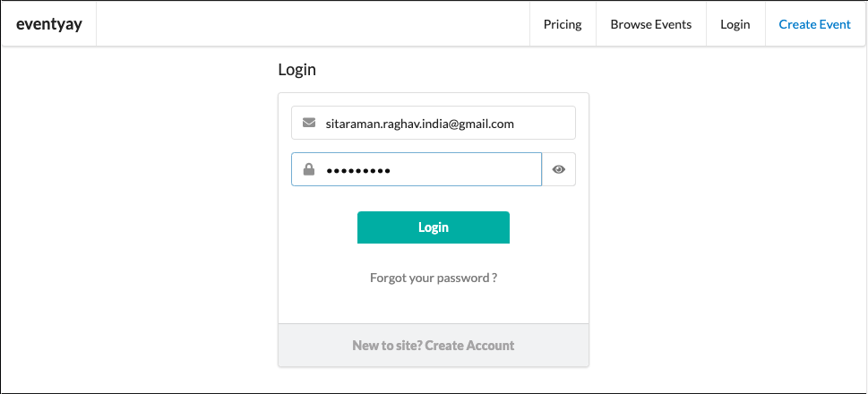
Task: Open Forgot your password link
Action: pos(434,278)
